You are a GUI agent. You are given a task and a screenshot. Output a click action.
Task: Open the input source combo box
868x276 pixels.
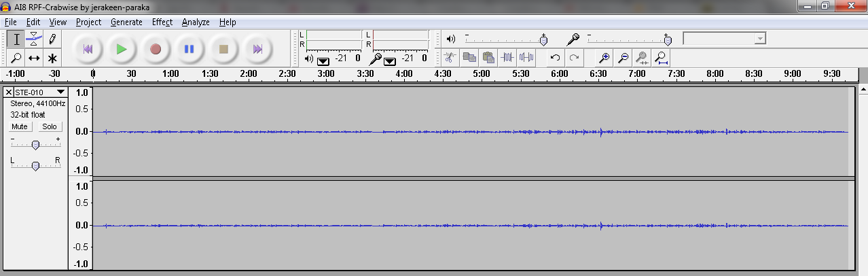click(724, 39)
